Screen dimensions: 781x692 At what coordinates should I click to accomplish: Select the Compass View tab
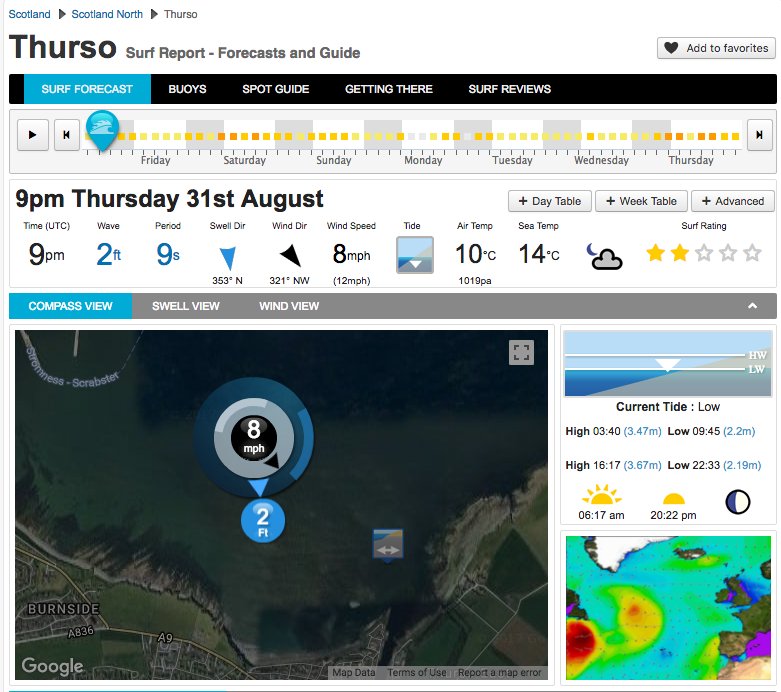pyautogui.click(x=70, y=306)
